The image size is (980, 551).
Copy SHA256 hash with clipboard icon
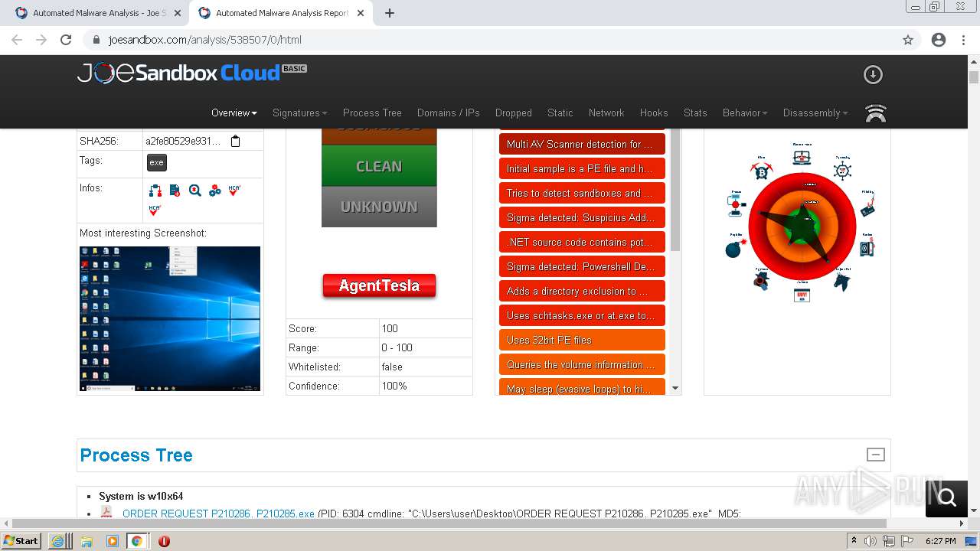click(x=236, y=141)
